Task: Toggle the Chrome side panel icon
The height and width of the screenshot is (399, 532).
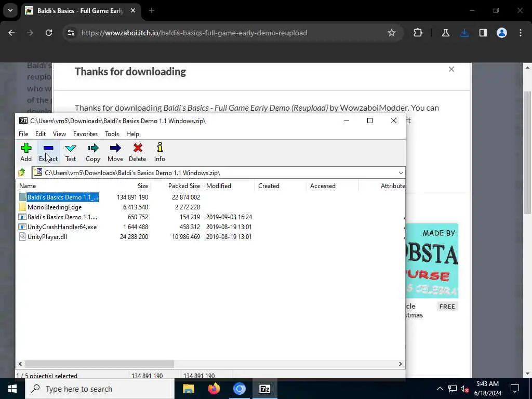Action: click(483, 33)
